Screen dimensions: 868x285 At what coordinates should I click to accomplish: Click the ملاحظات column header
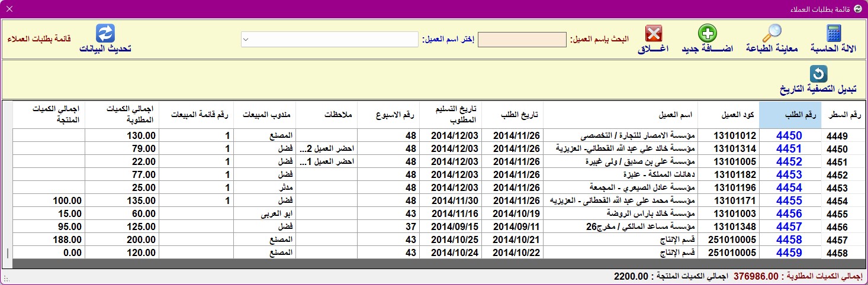326,115
